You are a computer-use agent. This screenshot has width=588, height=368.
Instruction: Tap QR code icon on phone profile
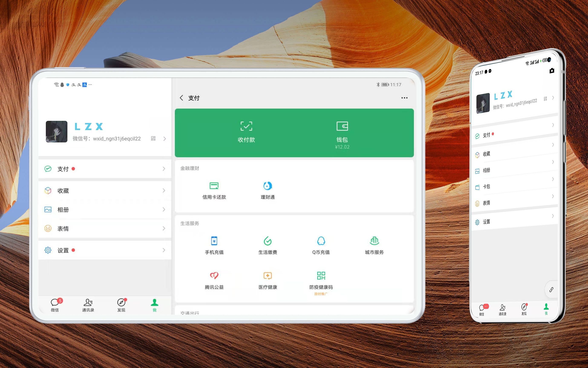[545, 99]
